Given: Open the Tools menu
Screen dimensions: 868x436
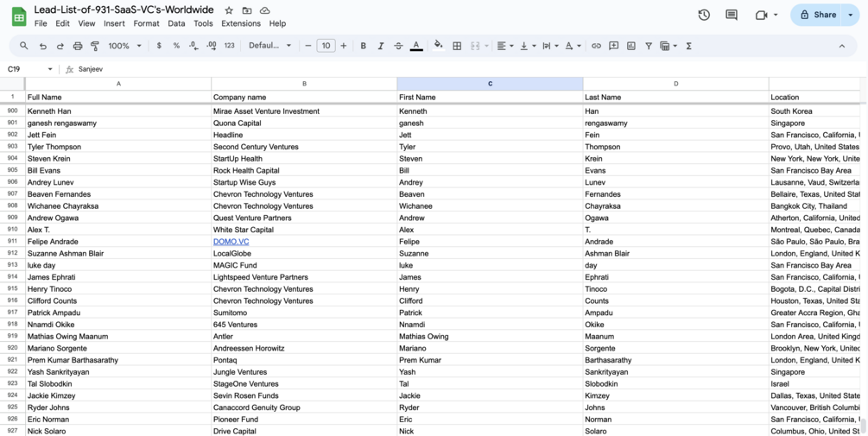Looking at the screenshot, I should tap(203, 23).
